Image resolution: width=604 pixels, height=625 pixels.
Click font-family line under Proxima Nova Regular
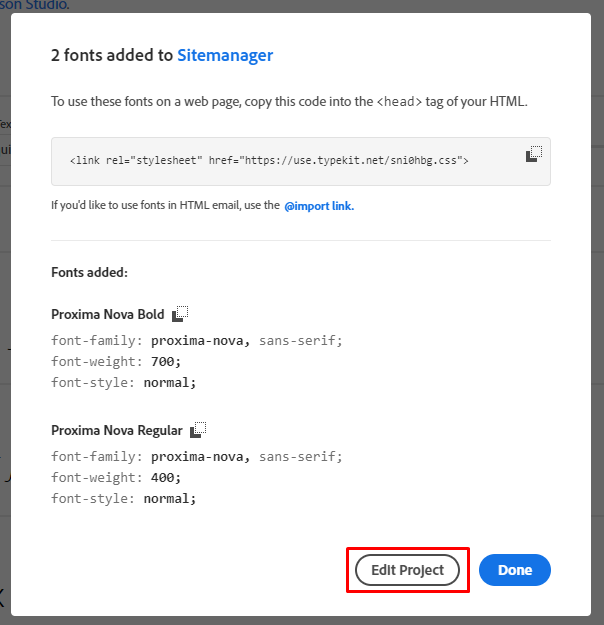(x=197, y=457)
